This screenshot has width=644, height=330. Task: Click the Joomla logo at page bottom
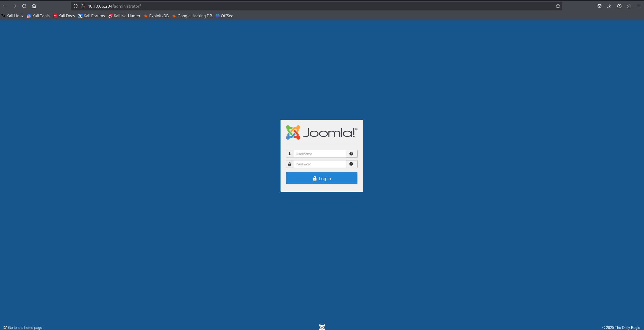[322, 327]
